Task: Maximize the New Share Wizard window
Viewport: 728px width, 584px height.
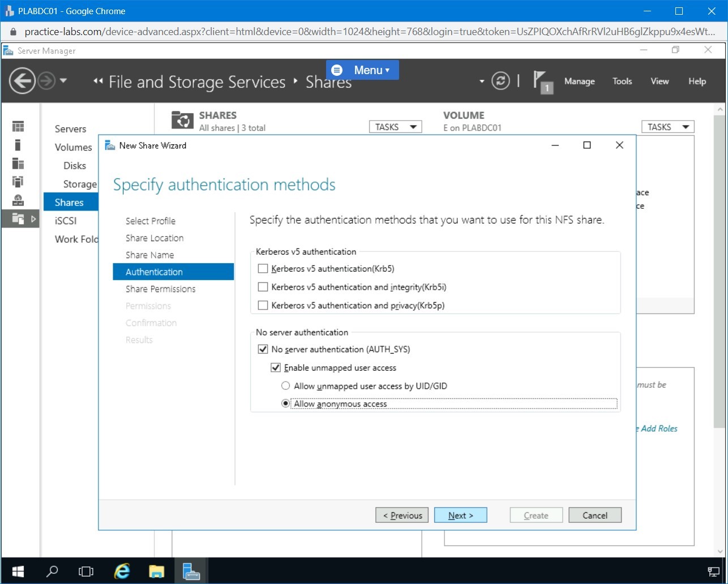Action: pyautogui.click(x=587, y=145)
